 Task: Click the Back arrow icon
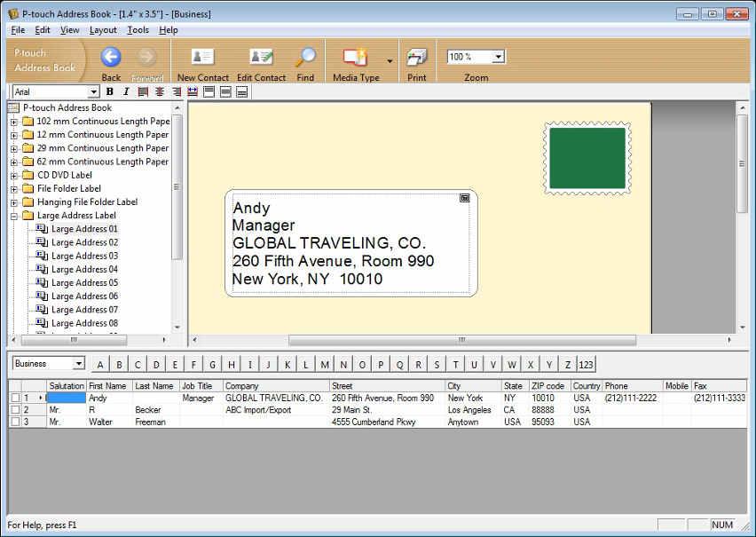coord(111,57)
